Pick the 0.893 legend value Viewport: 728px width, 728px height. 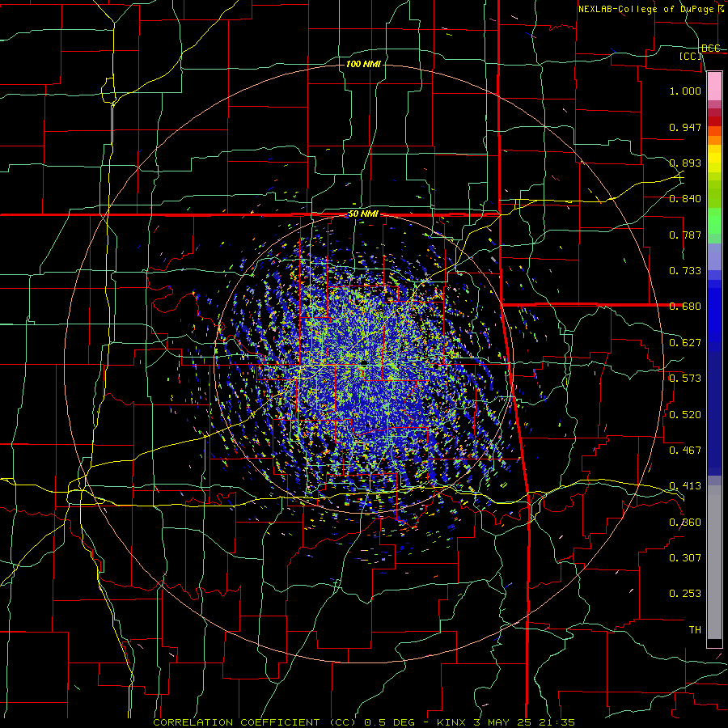[685, 163]
